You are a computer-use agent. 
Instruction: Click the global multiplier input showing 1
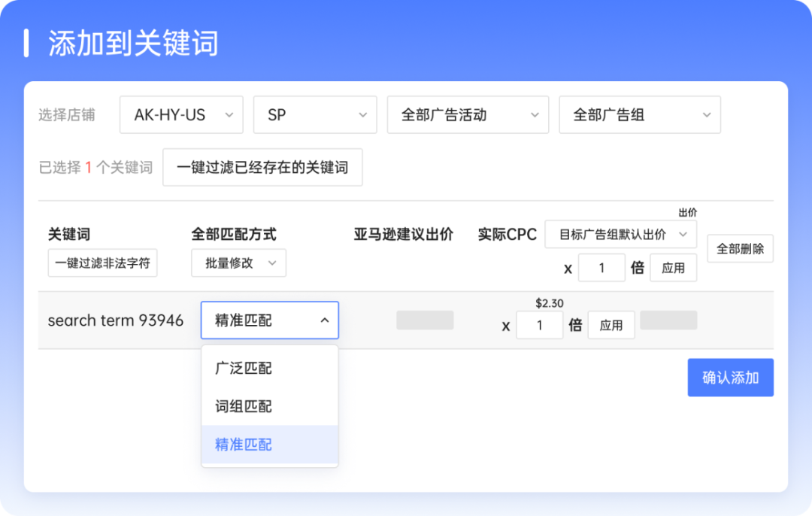pyautogui.click(x=601, y=267)
